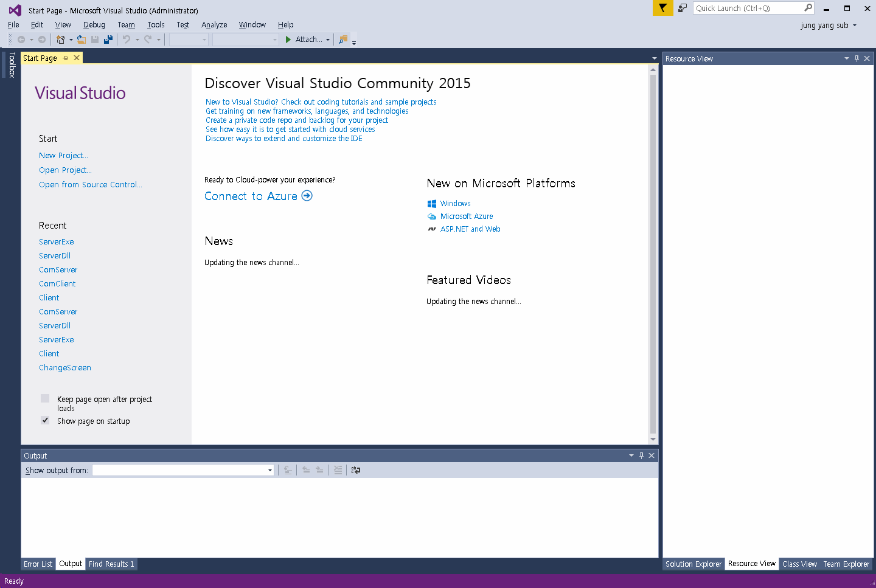Image resolution: width=876 pixels, height=588 pixels.
Task: Toggle Word Wrap icon in Output toolbar
Action: 356,470
